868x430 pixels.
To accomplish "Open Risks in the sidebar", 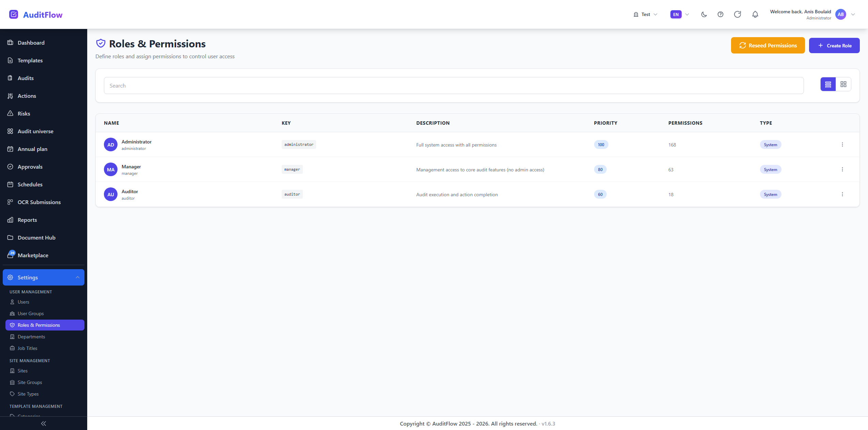I will pos(44,113).
